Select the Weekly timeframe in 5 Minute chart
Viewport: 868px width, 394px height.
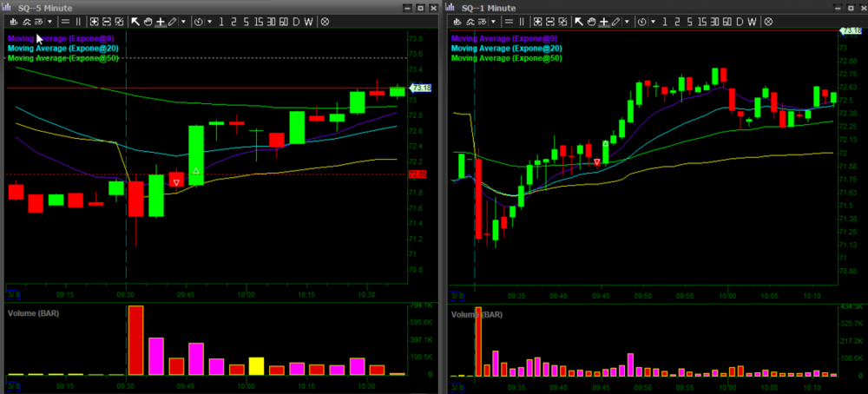309,21
